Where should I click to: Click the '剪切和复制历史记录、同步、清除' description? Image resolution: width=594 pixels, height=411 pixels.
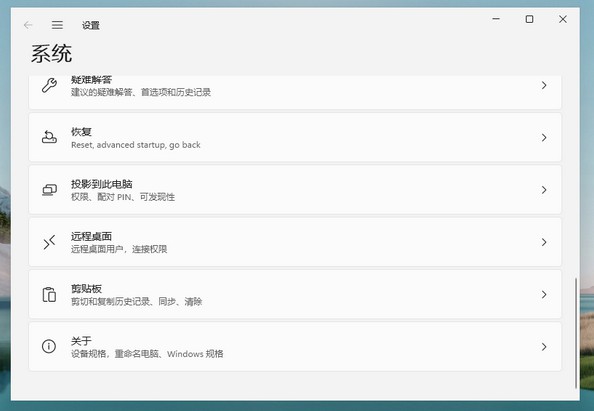(136, 302)
